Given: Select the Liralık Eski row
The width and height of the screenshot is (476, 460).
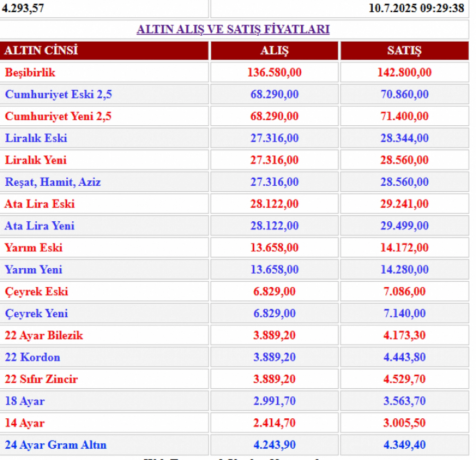Looking at the screenshot, I should [36, 138].
